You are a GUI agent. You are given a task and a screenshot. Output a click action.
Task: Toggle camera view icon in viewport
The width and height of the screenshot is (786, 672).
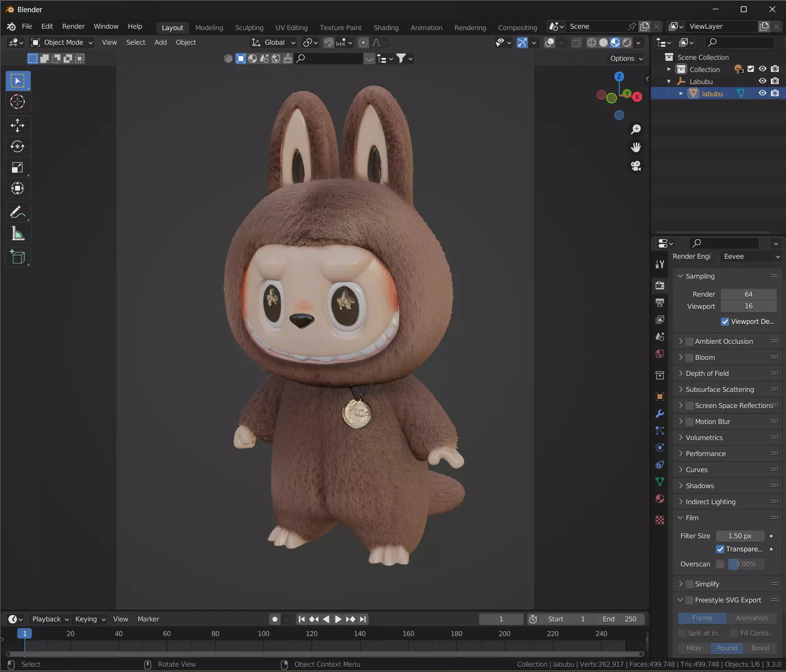[636, 166]
